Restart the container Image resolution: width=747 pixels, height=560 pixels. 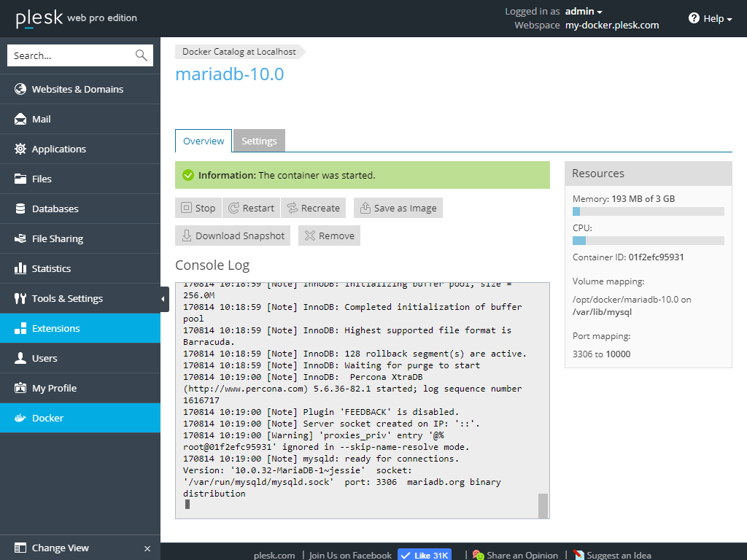(x=251, y=208)
